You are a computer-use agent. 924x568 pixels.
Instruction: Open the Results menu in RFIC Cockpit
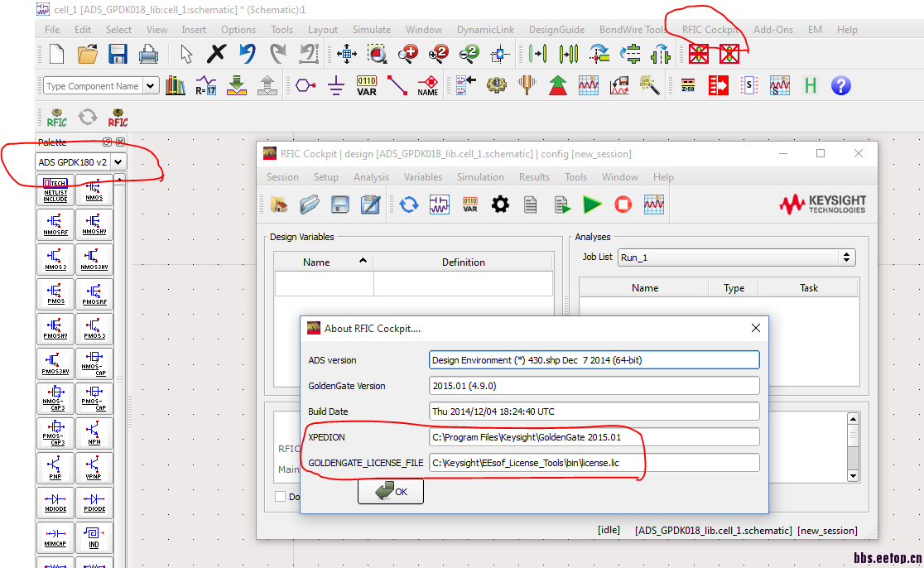click(534, 176)
